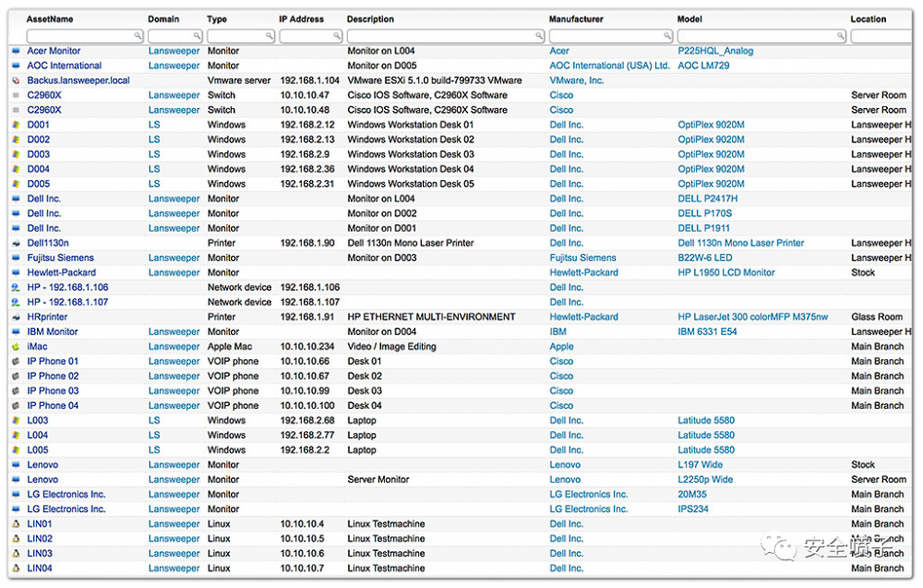Open the iMac asset link
Viewport: 923px width, 588px height.
coord(37,347)
